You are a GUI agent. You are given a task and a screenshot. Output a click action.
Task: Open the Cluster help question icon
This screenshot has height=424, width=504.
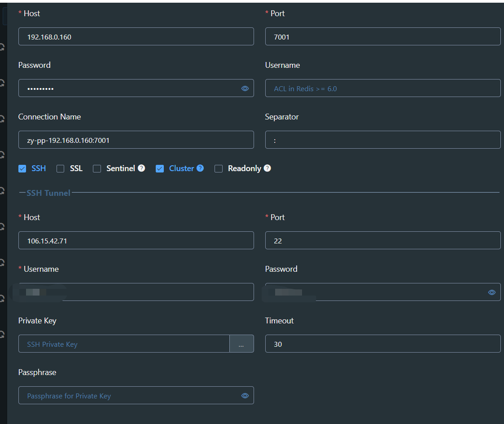[200, 168]
